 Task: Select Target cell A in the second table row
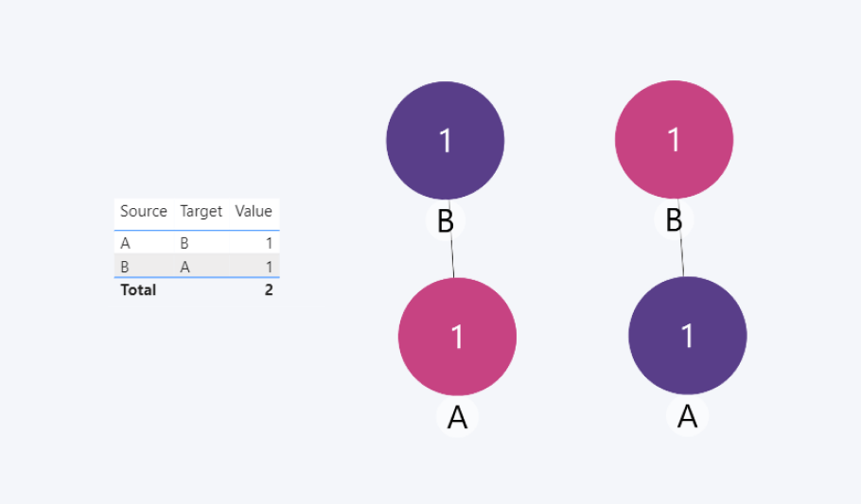[184, 267]
